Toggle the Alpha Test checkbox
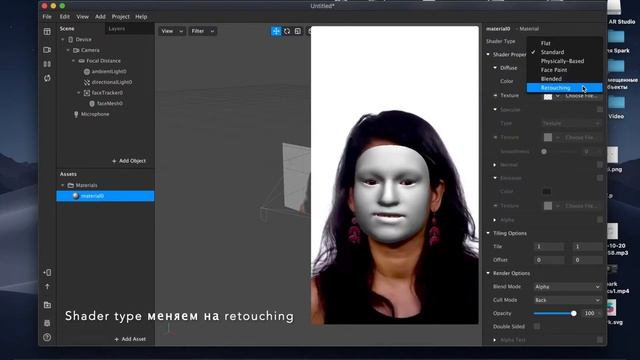Screen dimensions: 640x360 coord(600,340)
